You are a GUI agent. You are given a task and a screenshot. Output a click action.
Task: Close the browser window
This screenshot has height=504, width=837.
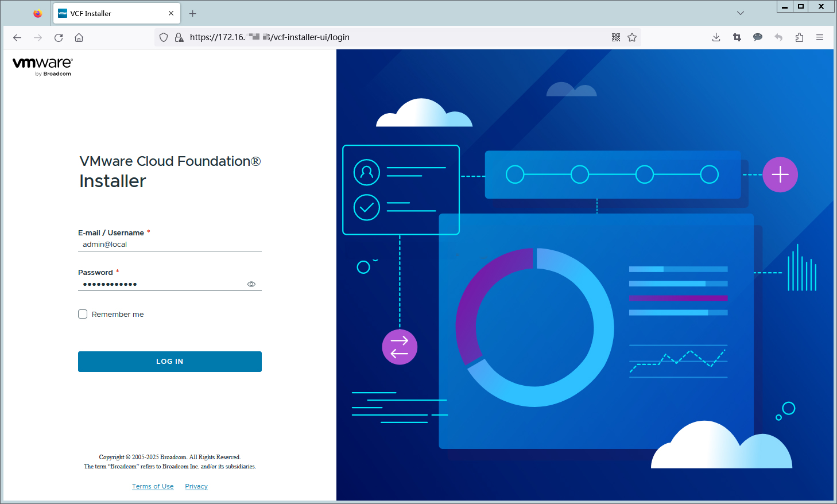(821, 6)
